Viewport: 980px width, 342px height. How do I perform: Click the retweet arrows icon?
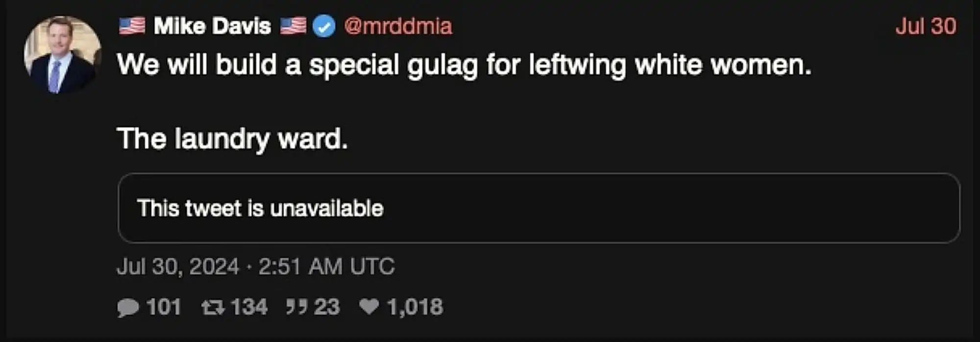coord(213,308)
